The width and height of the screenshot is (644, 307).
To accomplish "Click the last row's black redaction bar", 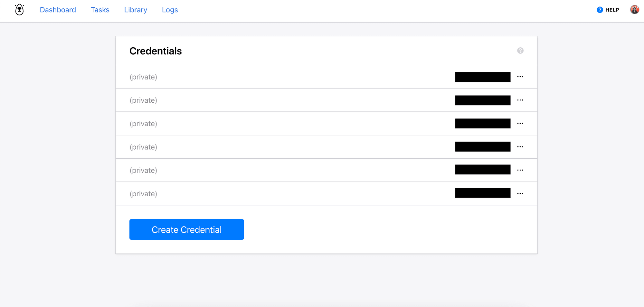I will coord(482,193).
